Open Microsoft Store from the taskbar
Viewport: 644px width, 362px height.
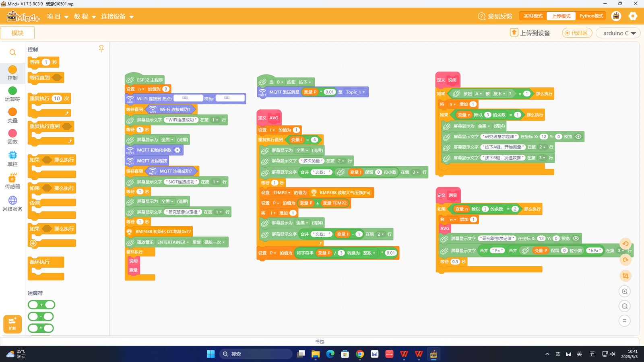click(345, 354)
